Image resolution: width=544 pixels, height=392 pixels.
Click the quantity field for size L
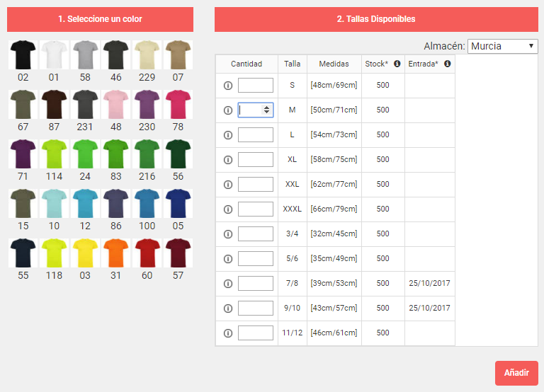tap(255, 135)
